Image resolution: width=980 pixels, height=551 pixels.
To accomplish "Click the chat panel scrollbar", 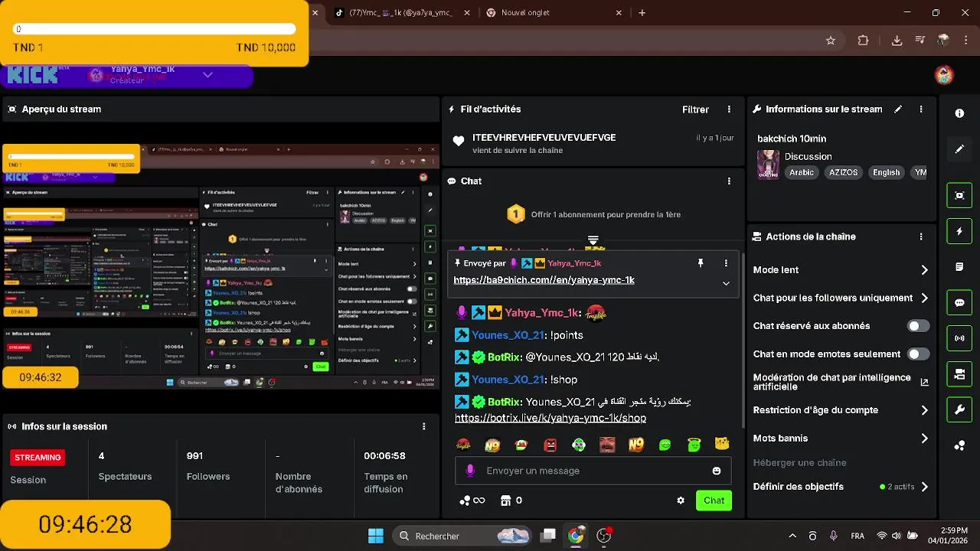I will (742, 341).
